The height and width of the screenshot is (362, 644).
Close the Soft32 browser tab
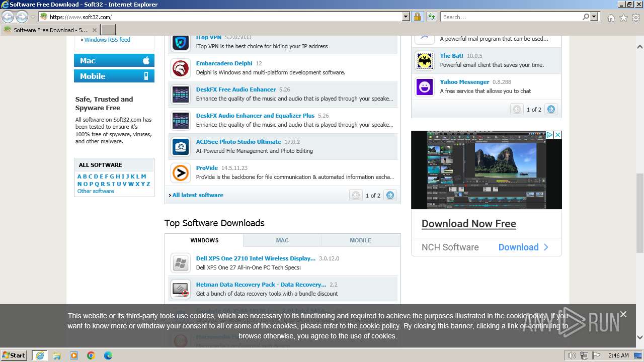[95, 30]
